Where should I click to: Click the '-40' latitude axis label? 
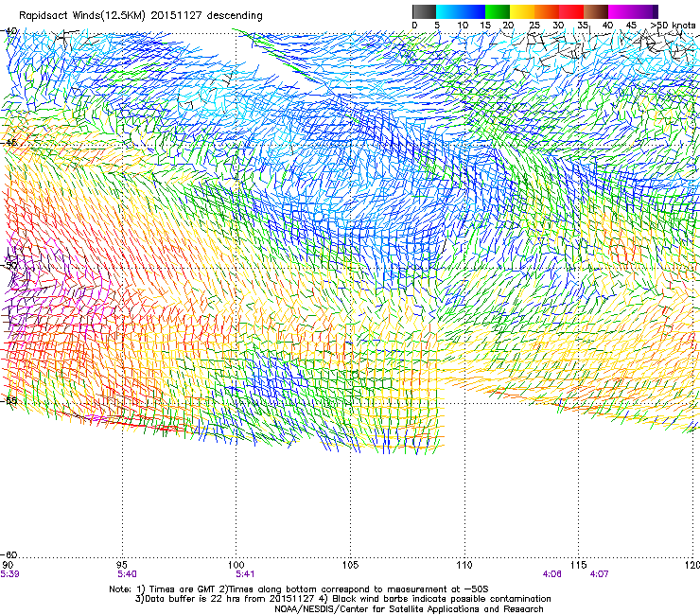click(x=9, y=31)
